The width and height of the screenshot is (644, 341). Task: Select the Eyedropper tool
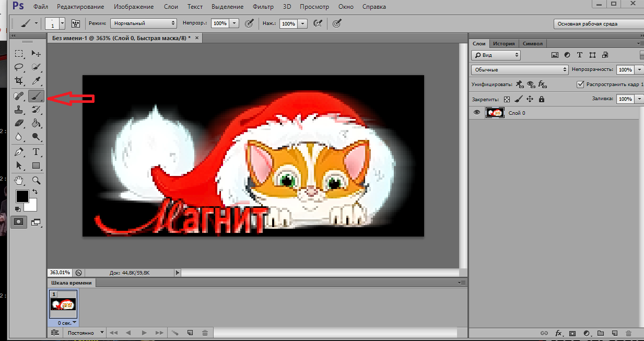click(x=36, y=81)
